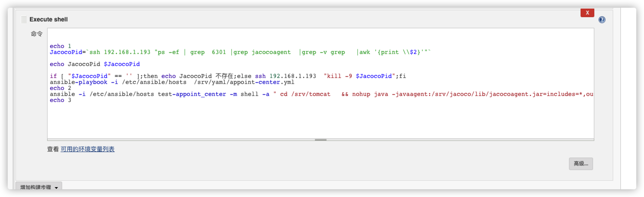Click the '/srv/yaml/appoint-center.yml' path
644x197 pixels.
pyautogui.click(x=244, y=82)
